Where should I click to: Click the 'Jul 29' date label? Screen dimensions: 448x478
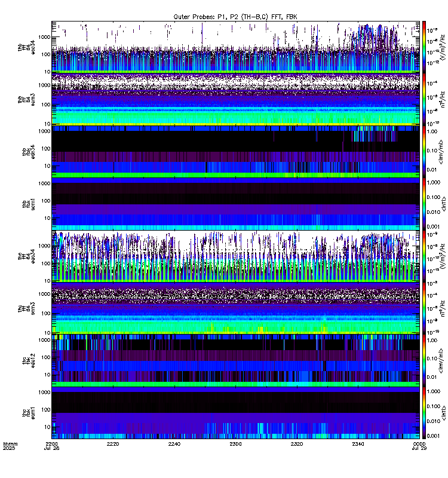[x=419, y=449]
